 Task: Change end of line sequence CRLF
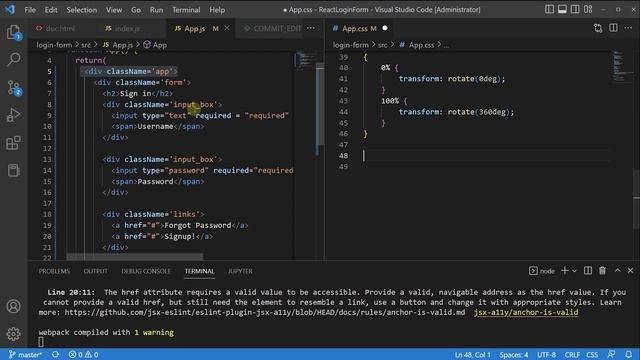pos(572,355)
